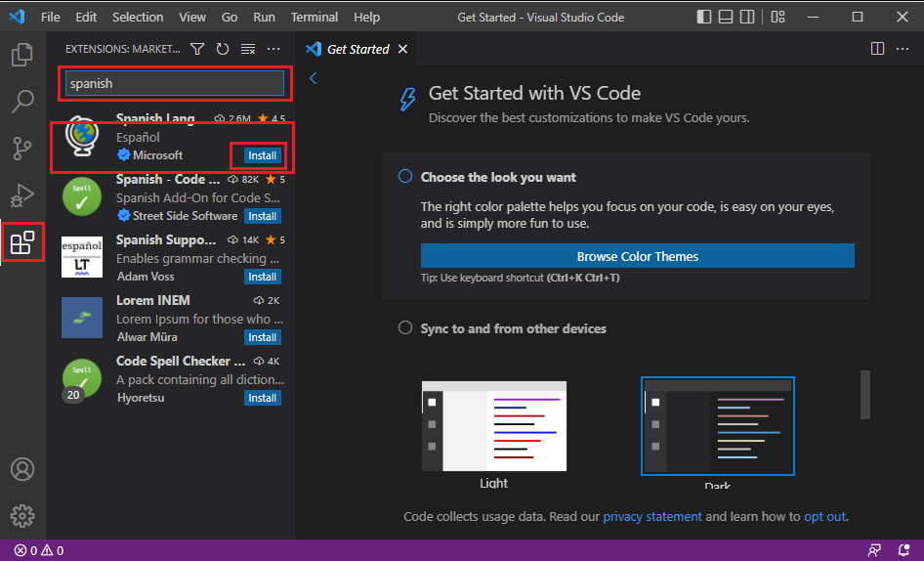The width and height of the screenshot is (924, 561).
Task: Install Code Spell Checker pack by Hyoretsu
Action: tap(262, 398)
